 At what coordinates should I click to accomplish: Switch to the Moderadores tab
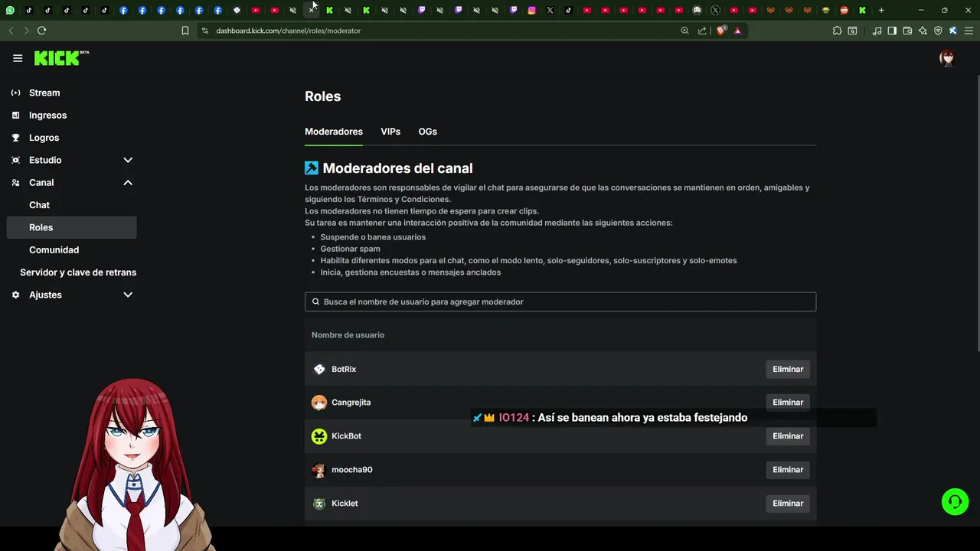pos(334,132)
